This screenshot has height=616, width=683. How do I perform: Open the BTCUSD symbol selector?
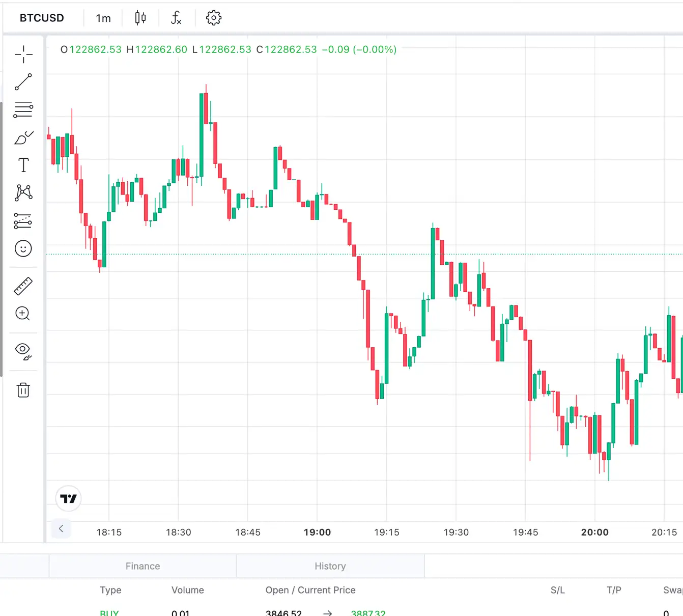(x=42, y=18)
